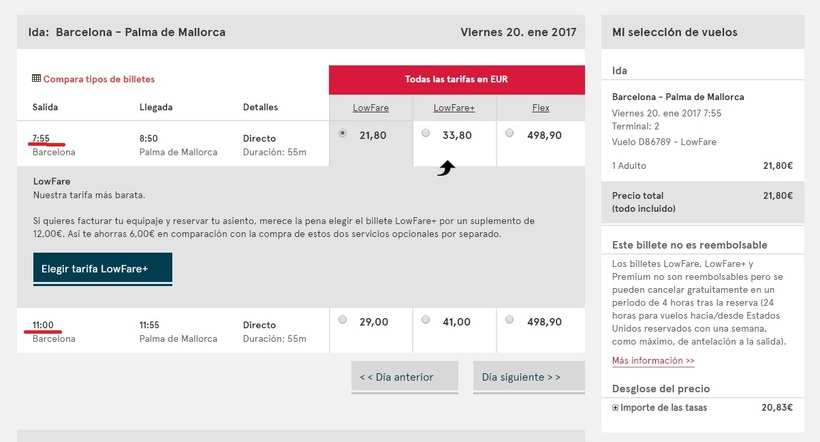Click the 7:55 departure time
The height and width of the screenshot is (442, 820).
click(x=41, y=138)
